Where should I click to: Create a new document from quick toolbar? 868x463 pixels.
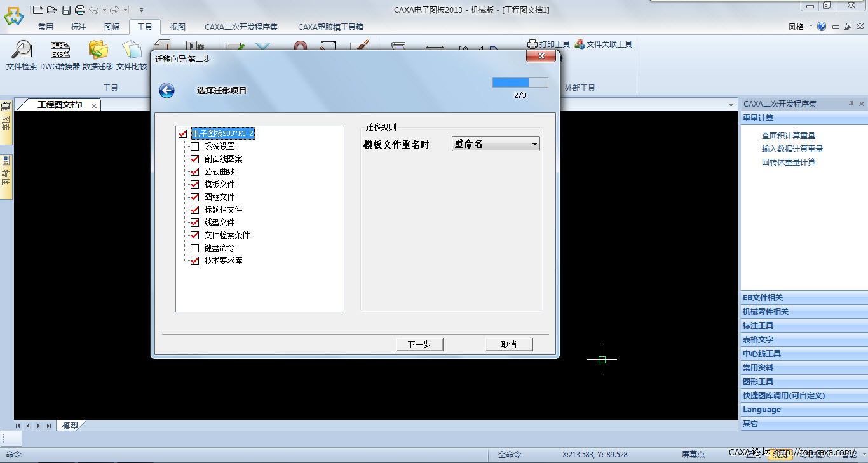pos(38,10)
